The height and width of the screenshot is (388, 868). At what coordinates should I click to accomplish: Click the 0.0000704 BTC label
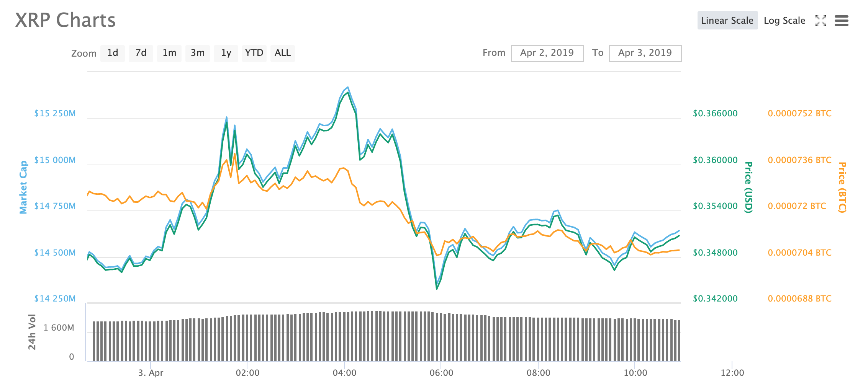click(x=799, y=253)
